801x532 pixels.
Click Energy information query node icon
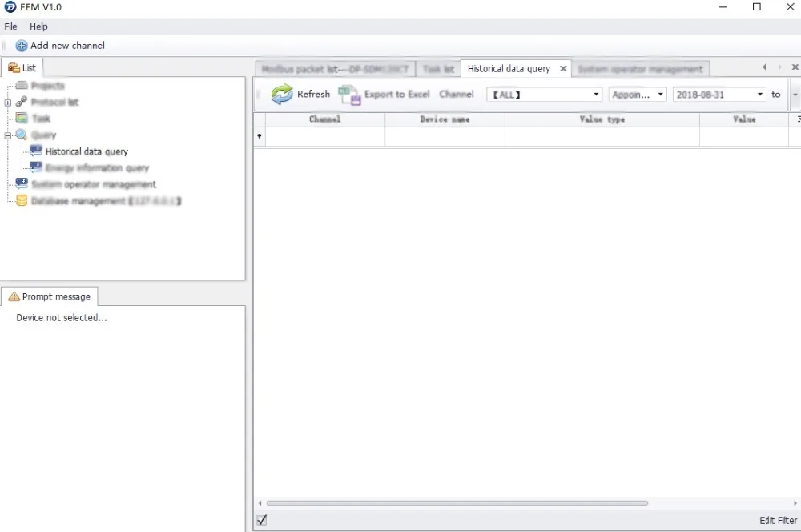36,167
